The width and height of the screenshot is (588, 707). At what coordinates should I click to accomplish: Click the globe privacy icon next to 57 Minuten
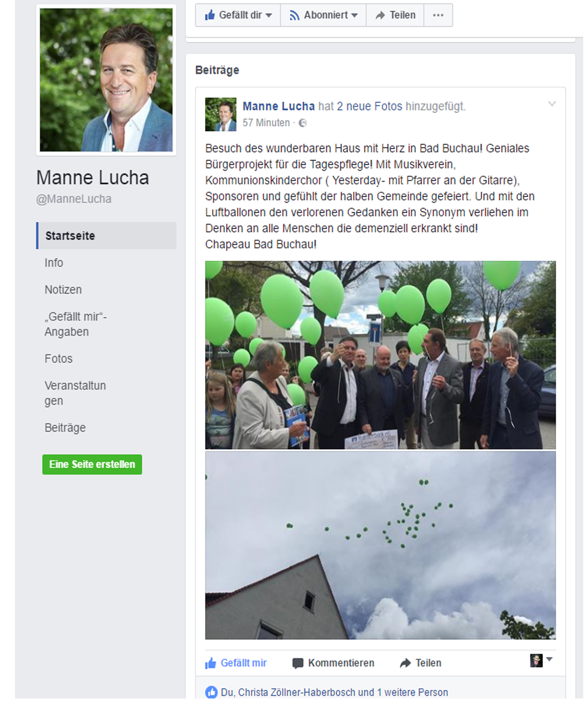pos(303,123)
